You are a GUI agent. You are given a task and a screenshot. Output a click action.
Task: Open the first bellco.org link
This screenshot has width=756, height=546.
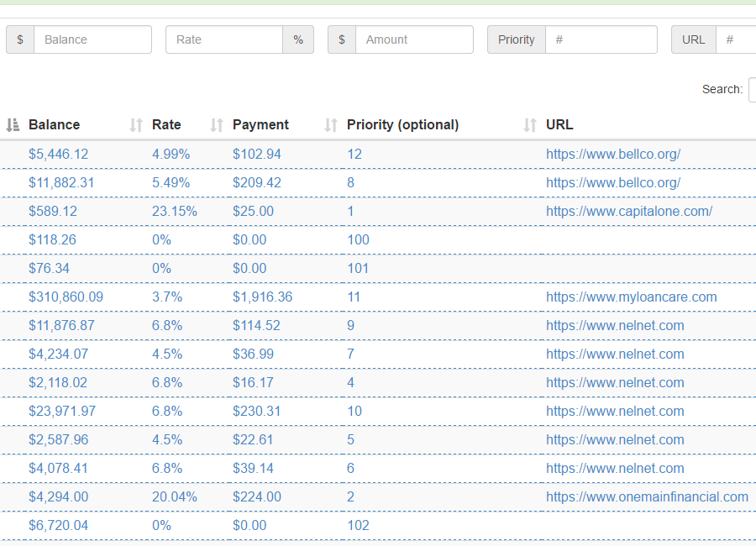pyautogui.click(x=612, y=155)
